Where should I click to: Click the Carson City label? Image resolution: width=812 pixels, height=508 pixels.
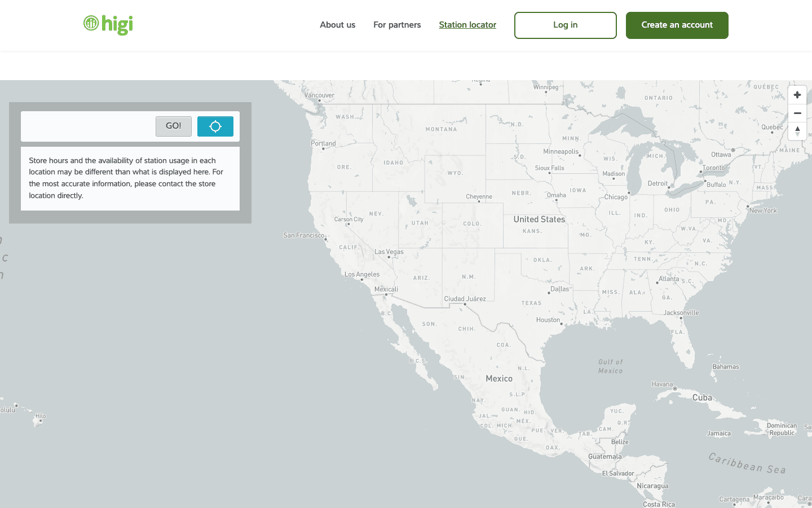point(348,220)
